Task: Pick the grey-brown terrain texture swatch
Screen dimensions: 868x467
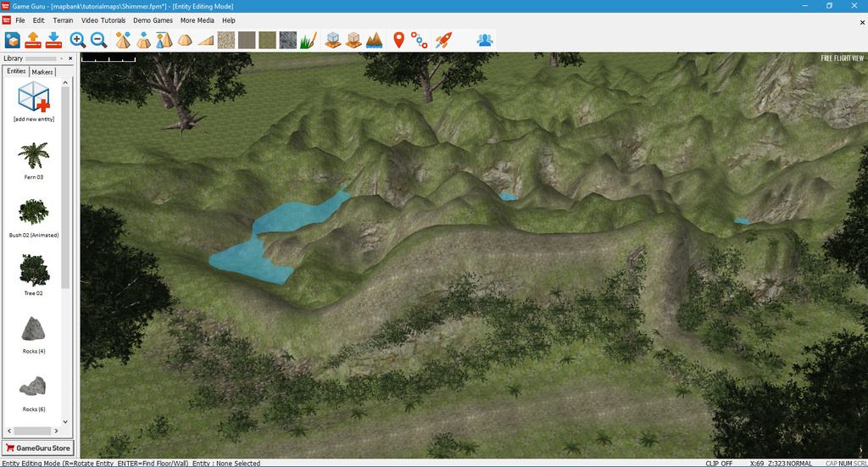Action: [247, 40]
